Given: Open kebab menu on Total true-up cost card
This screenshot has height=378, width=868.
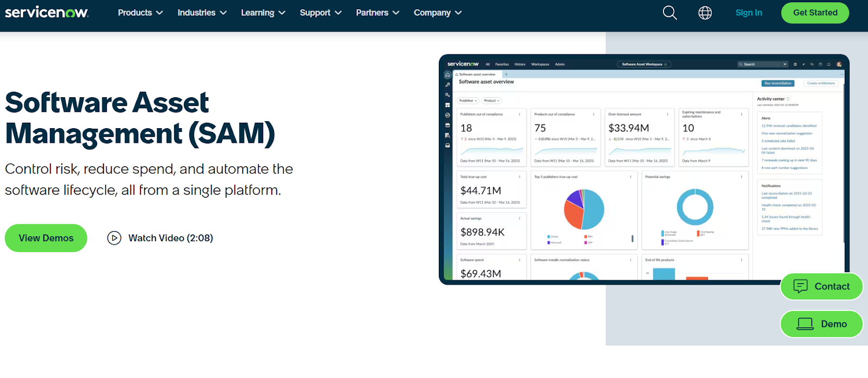Looking at the screenshot, I should (x=520, y=177).
